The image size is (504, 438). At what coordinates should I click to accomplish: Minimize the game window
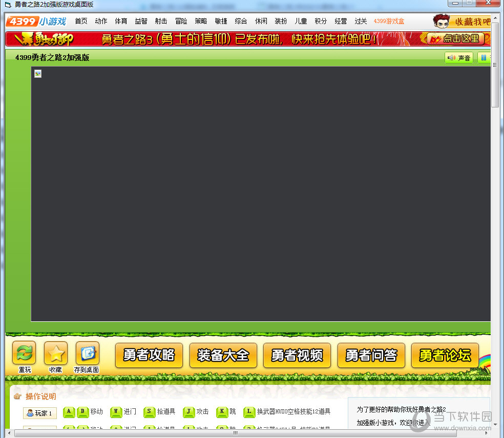point(455,3)
